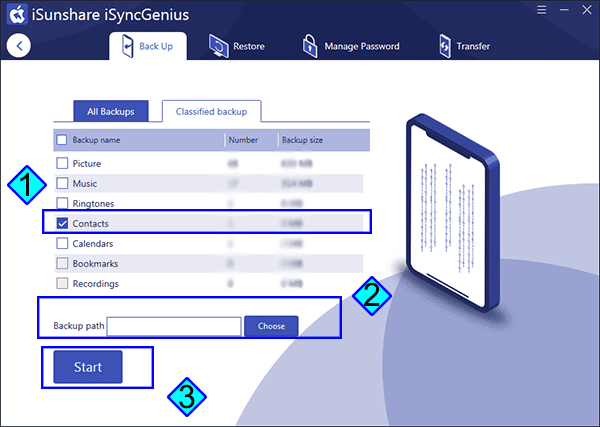Click the iSunshare app logo icon

coord(17,14)
